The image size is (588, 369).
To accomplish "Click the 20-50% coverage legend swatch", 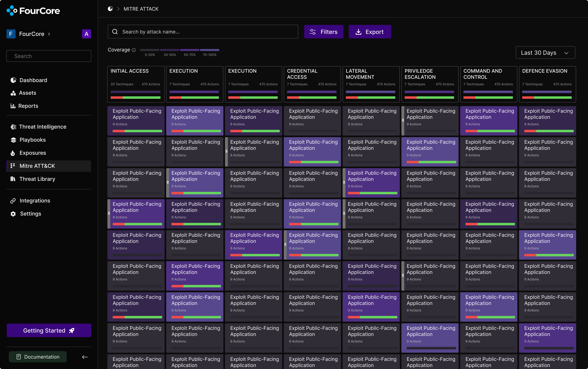I will coord(170,50).
